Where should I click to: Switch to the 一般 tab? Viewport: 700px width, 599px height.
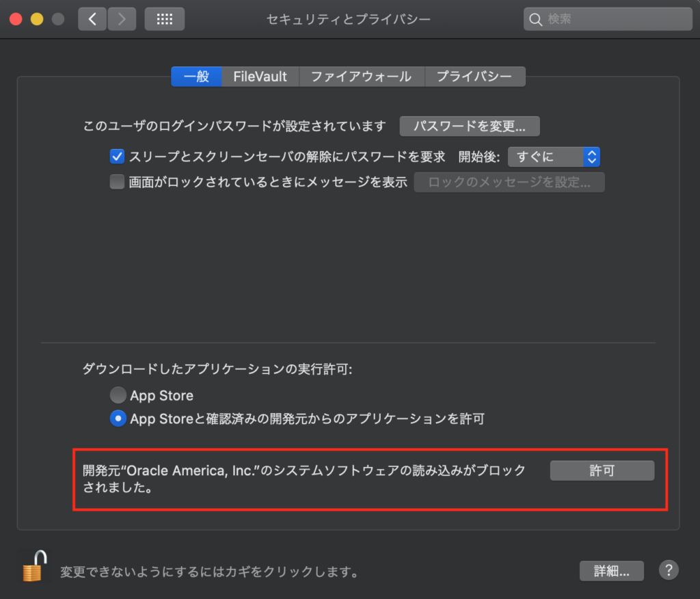click(196, 77)
